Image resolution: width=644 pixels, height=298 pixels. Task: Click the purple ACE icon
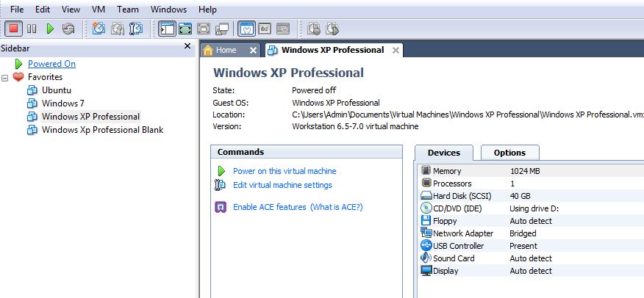(x=221, y=207)
